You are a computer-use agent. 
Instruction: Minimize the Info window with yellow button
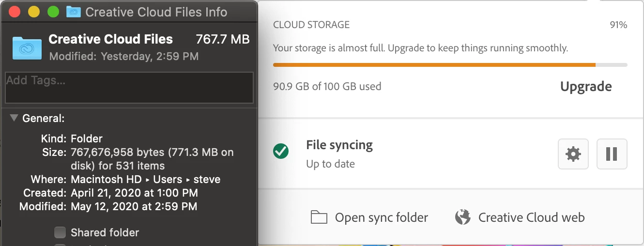(x=34, y=12)
